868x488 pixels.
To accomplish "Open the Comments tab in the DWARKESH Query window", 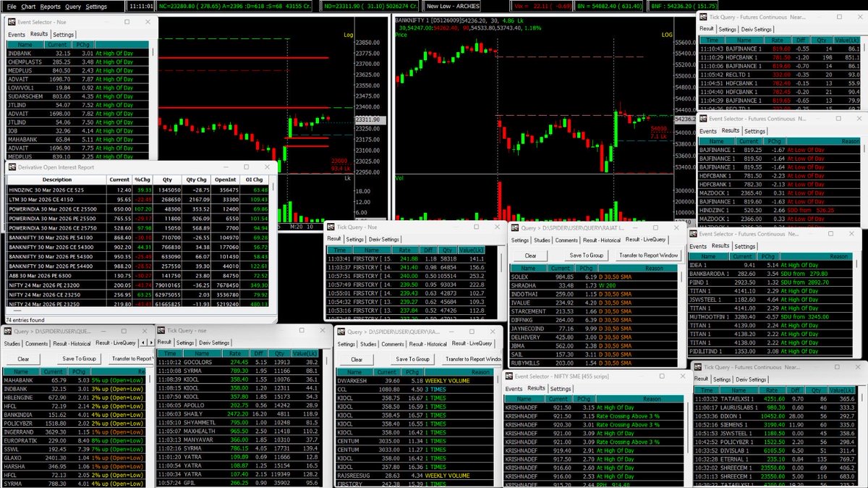I will [x=393, y=344].
